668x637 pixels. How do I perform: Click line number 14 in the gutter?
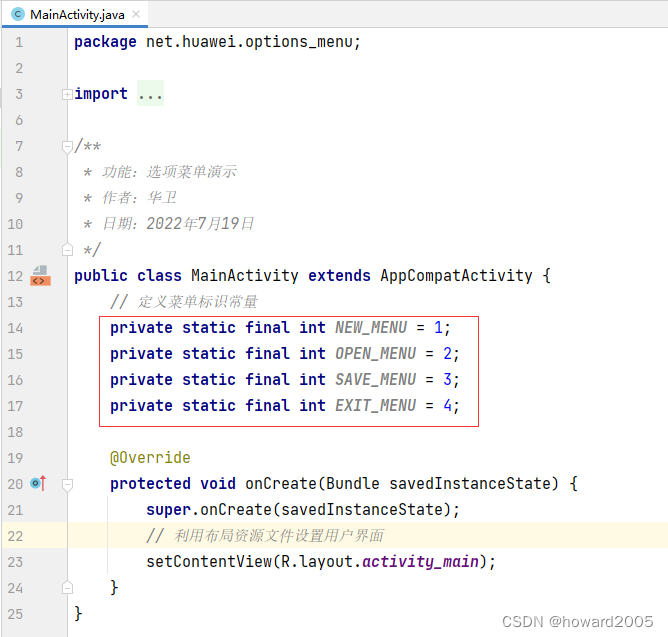point(15,328)
